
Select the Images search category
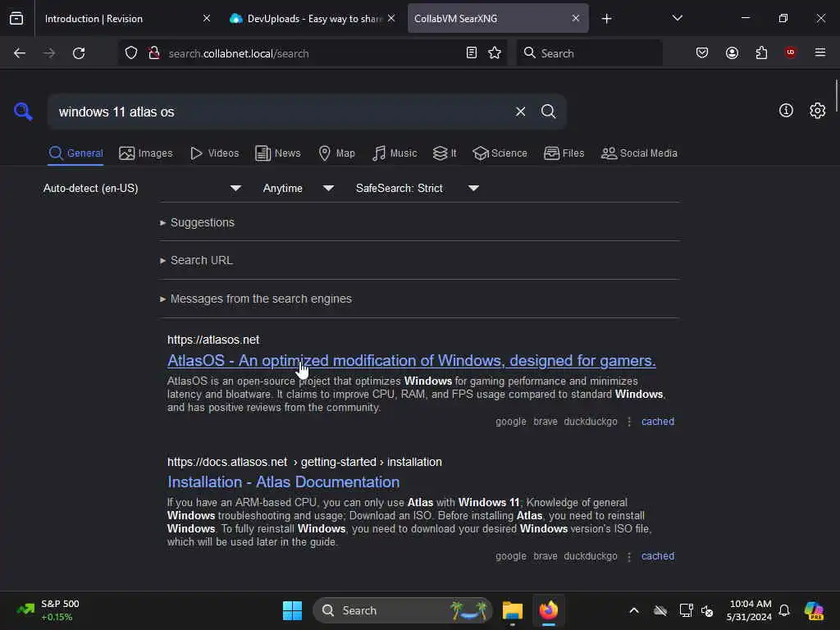[146, 153]
